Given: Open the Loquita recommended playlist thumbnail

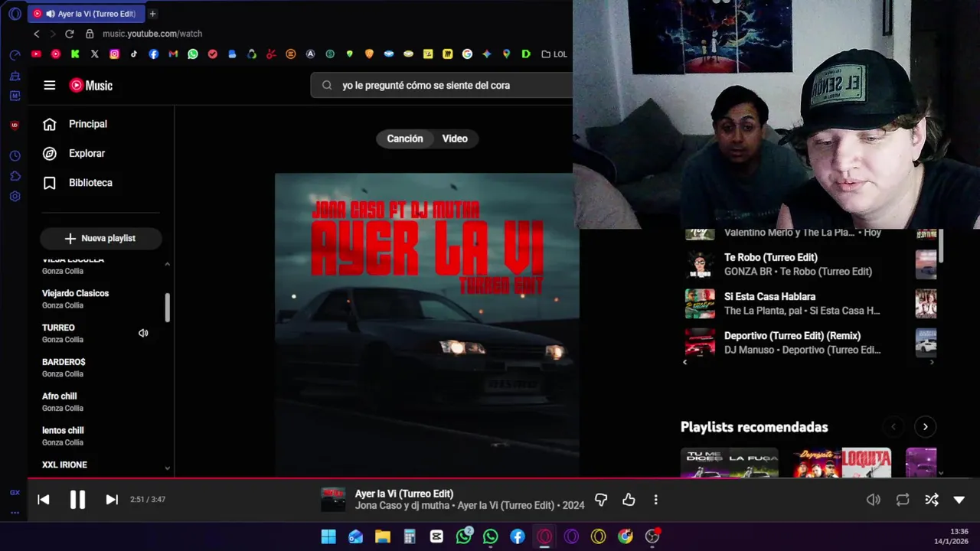Looking at the screenshot, I should 842,462.
